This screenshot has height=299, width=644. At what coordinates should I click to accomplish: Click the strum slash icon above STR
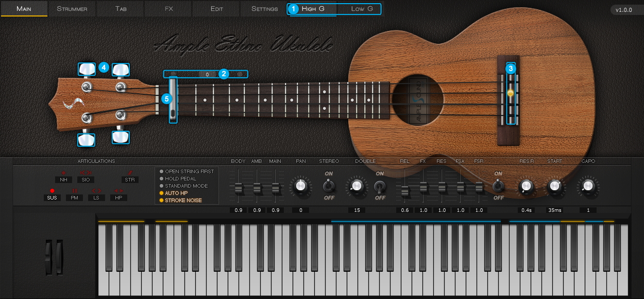tap(130, 173)
